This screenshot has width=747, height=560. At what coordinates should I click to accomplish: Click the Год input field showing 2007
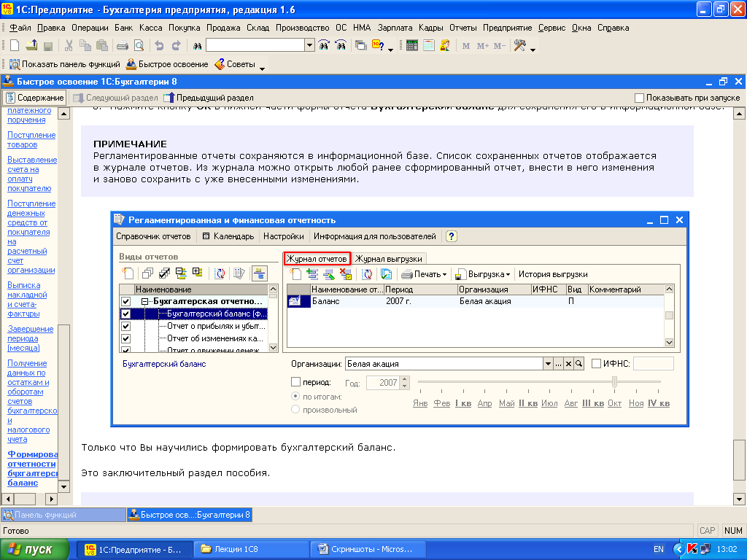[x=383, y=382]
